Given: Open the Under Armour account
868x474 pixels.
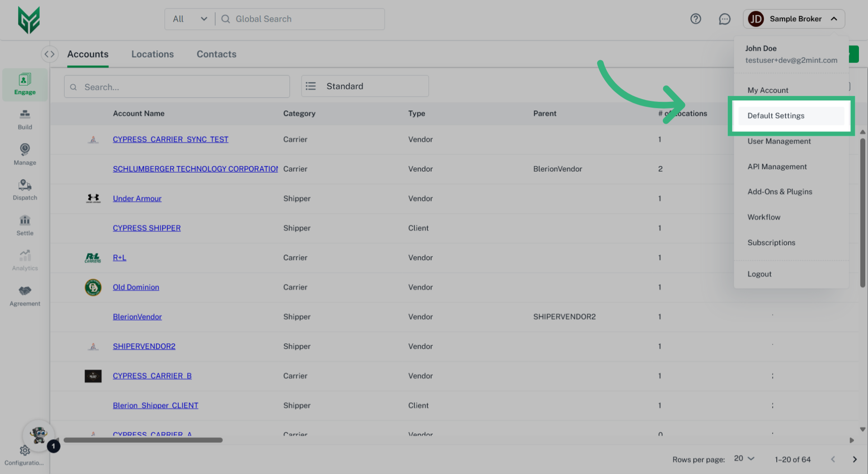Looking at the screenshot, I should [137, 198].
